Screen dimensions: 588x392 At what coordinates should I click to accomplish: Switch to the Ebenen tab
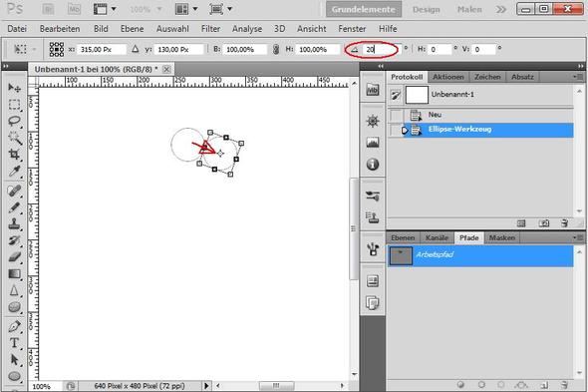403,237
